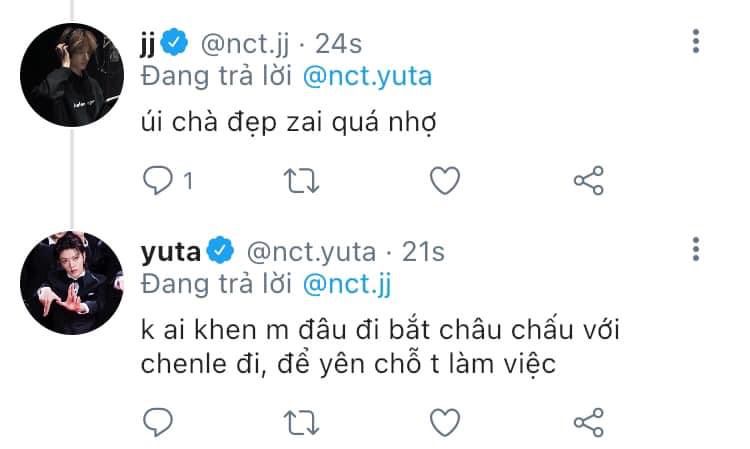Click the @nct.jj mention link

click(x=347, y=285)
